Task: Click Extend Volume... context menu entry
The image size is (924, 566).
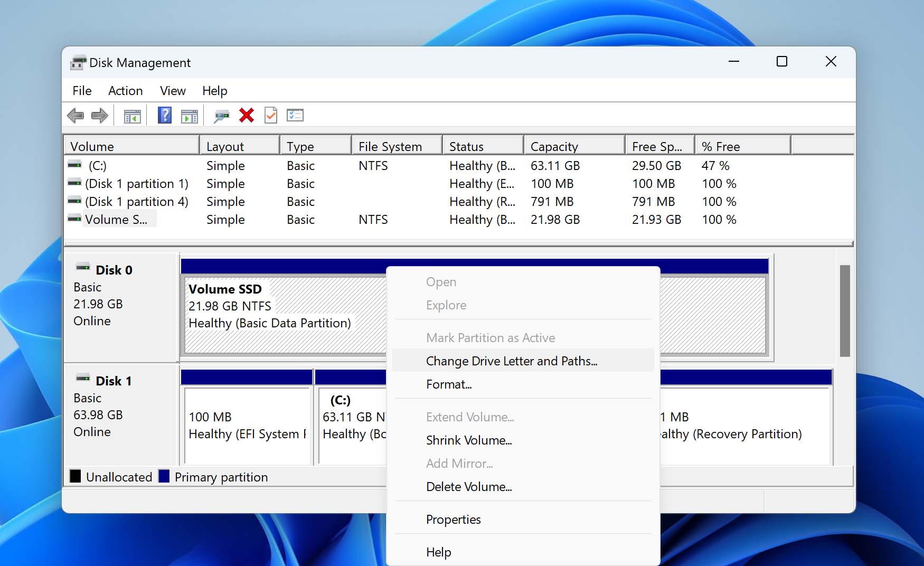Action: pos(523,417)
